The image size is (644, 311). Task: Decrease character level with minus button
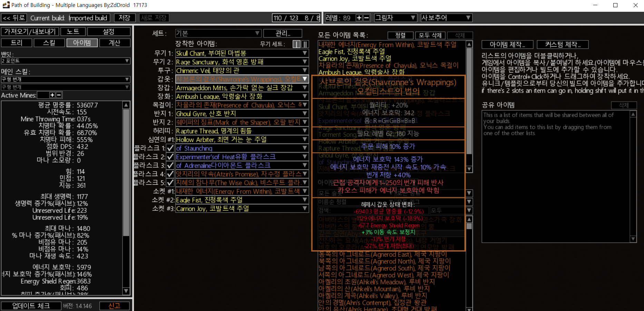[x=367, y=18]
